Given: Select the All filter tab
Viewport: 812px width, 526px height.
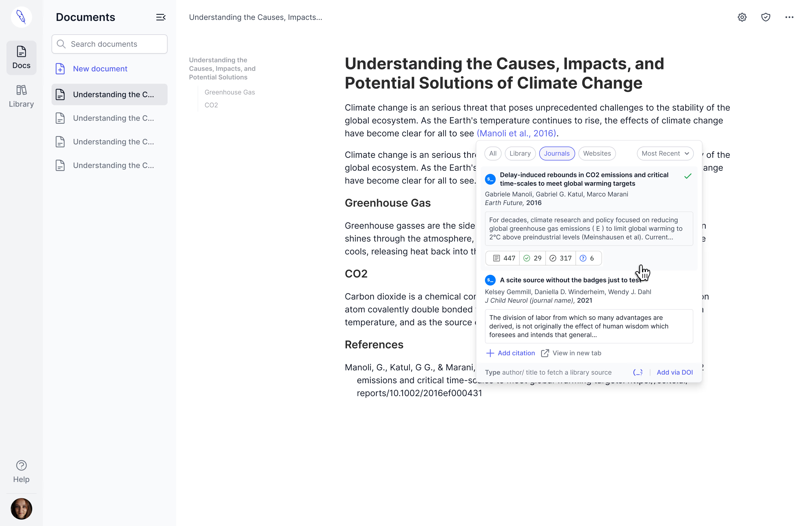Looking at the screenshot, I should [493, 154].
